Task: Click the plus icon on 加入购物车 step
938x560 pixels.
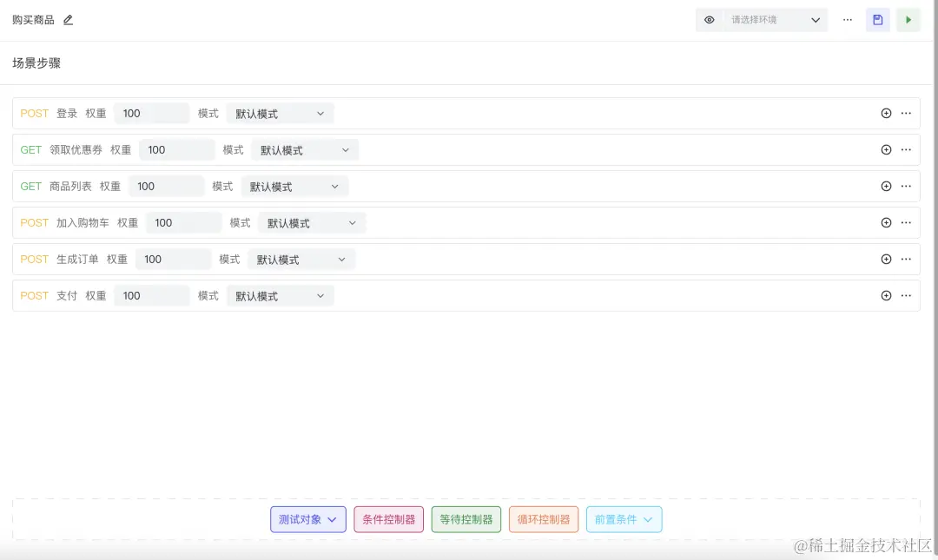Action: (886, 222)
